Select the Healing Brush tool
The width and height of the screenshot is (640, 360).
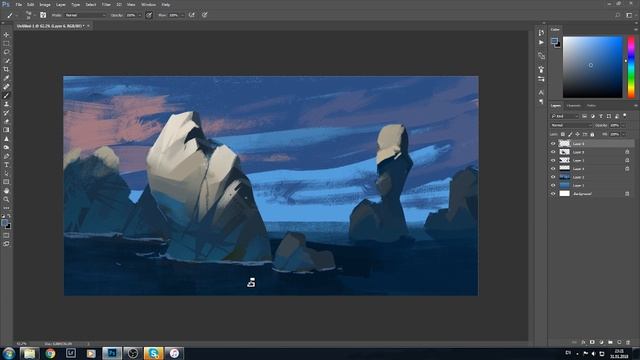6,87
